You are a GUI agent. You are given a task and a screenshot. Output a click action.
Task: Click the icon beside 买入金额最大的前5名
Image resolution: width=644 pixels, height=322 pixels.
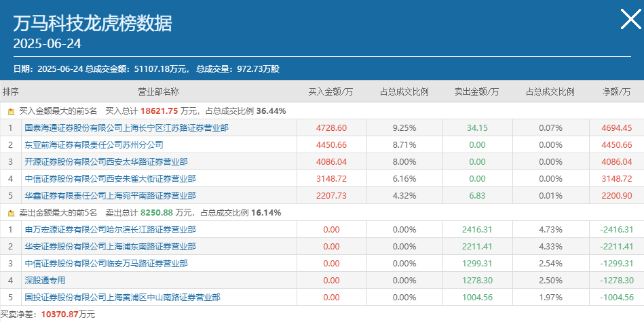[x=11, y=111]
